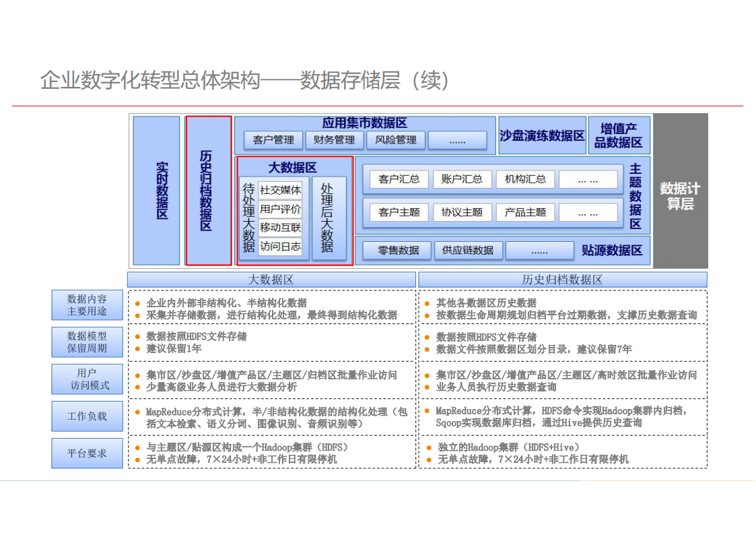Click the text Sqoop实现数据库归档，通过Hive提供历史查询

coord(539,422)
